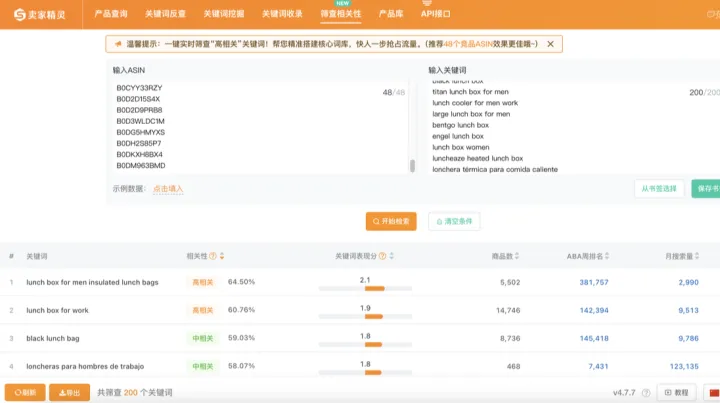Click the 高相关 tag at 64.50%
This screenshot has height=403, width=720.
click(x=202, y=282)
